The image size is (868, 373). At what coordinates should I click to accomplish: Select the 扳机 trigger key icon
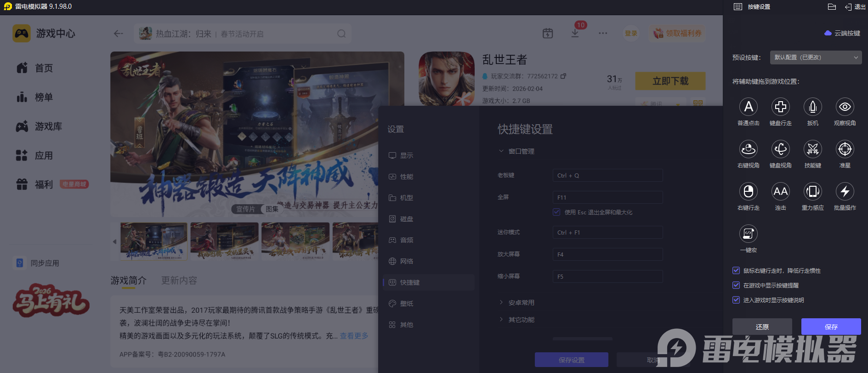click(813, 107)
